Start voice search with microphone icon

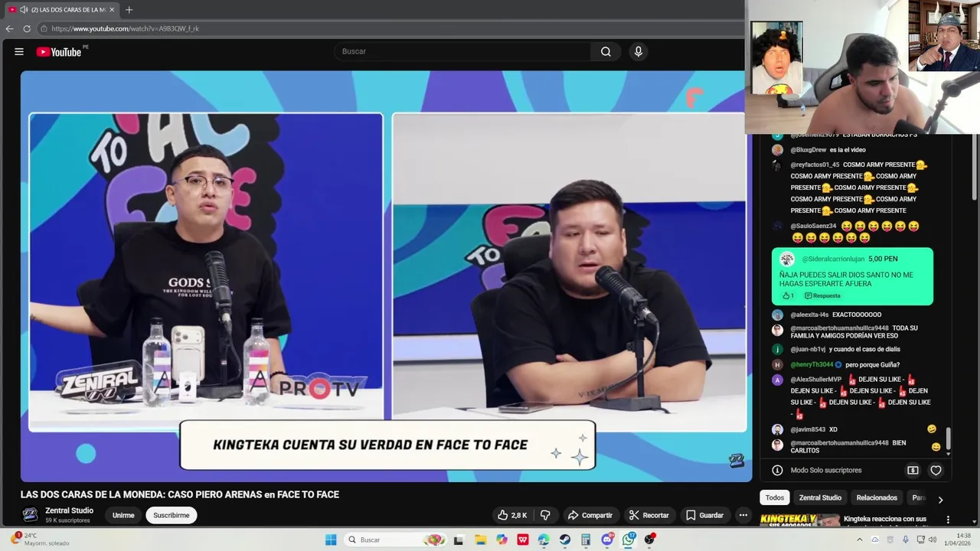click(x=638, y=51)
